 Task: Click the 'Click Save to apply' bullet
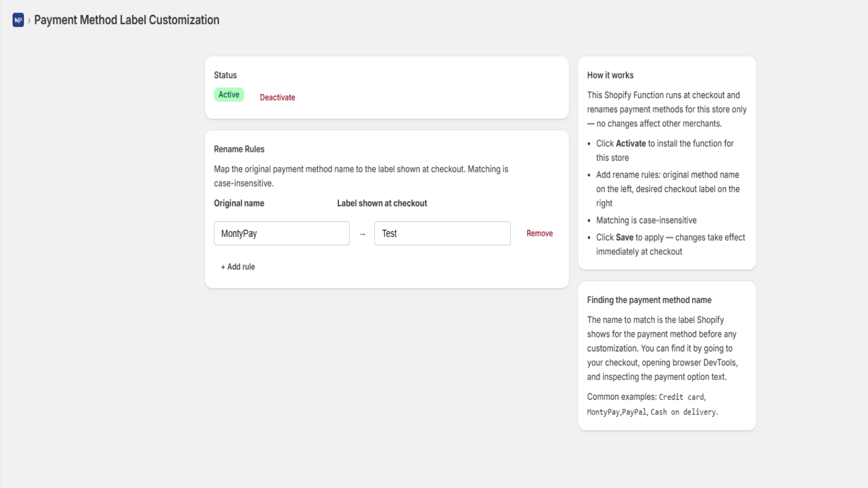[x=671, y=245]
